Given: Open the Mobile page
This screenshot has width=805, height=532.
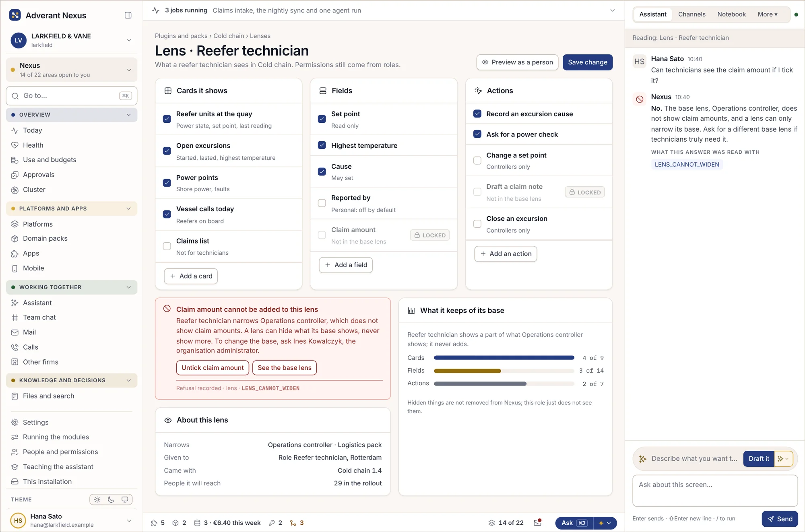Looking at the screenshot, I should 33,268.
